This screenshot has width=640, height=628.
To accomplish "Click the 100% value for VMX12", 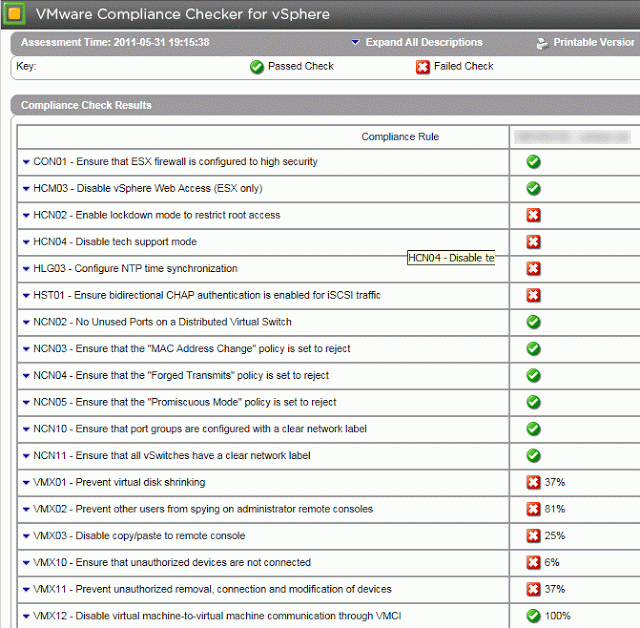I will [558, 616].
